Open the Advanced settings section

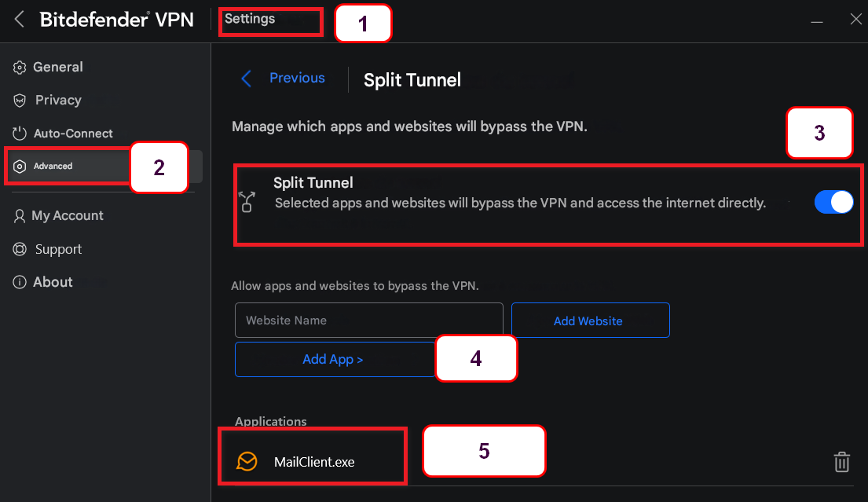click(x=53, y=167)
